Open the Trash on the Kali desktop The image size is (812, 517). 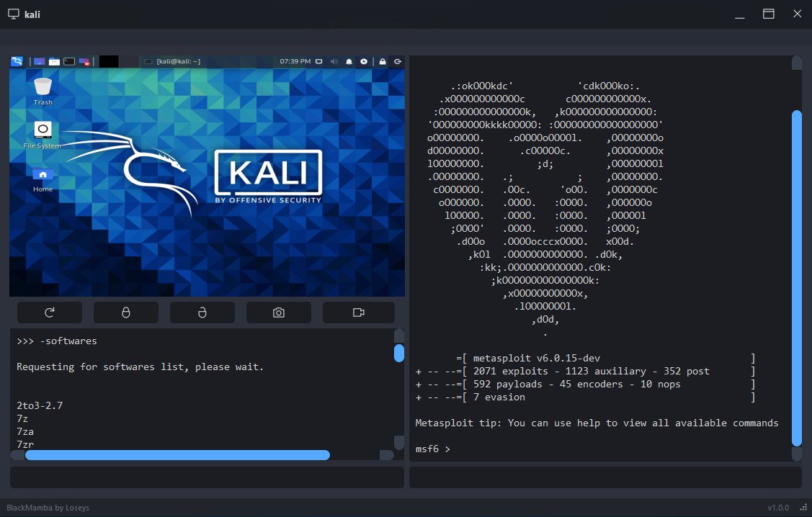point(42,88)
